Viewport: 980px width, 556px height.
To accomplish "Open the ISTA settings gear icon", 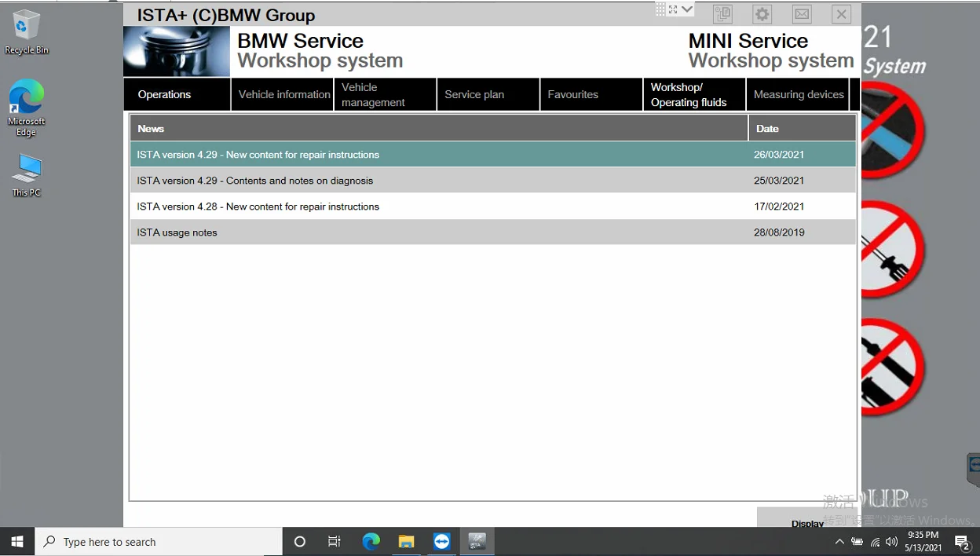I will (762, 14).
